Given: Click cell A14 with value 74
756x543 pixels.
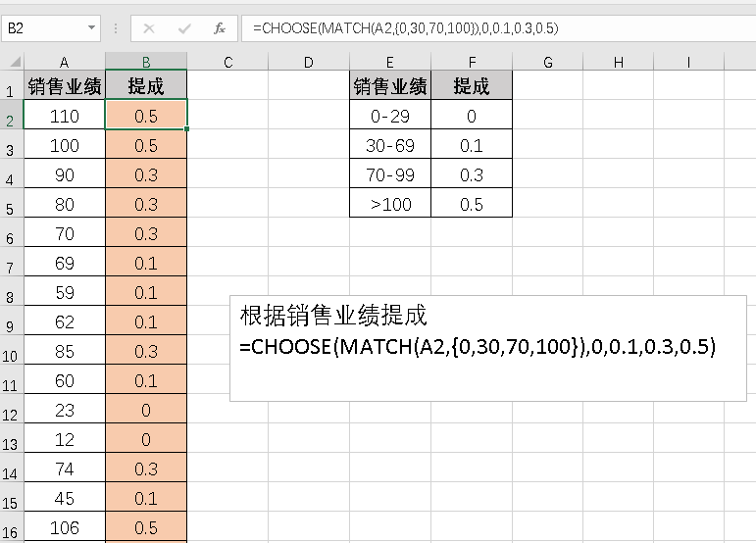Looking at the screenshot, I should (65, 468).
